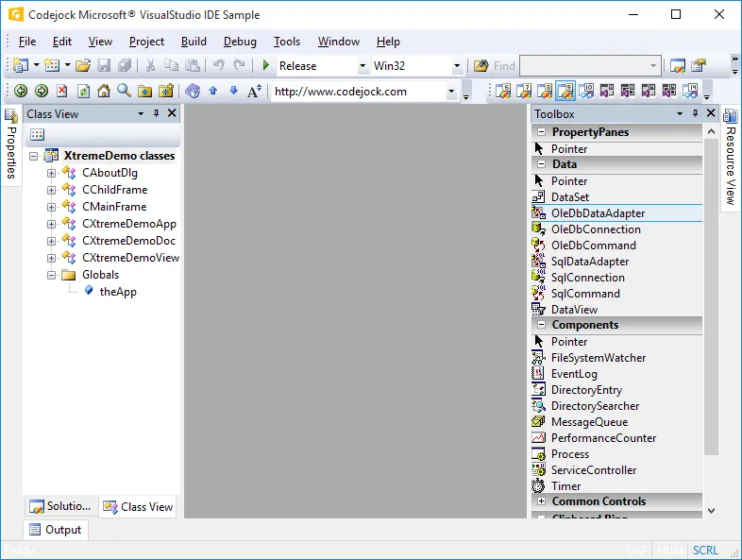
Task: Expand the CAboutDlg class node
Action: click(51, 173)
